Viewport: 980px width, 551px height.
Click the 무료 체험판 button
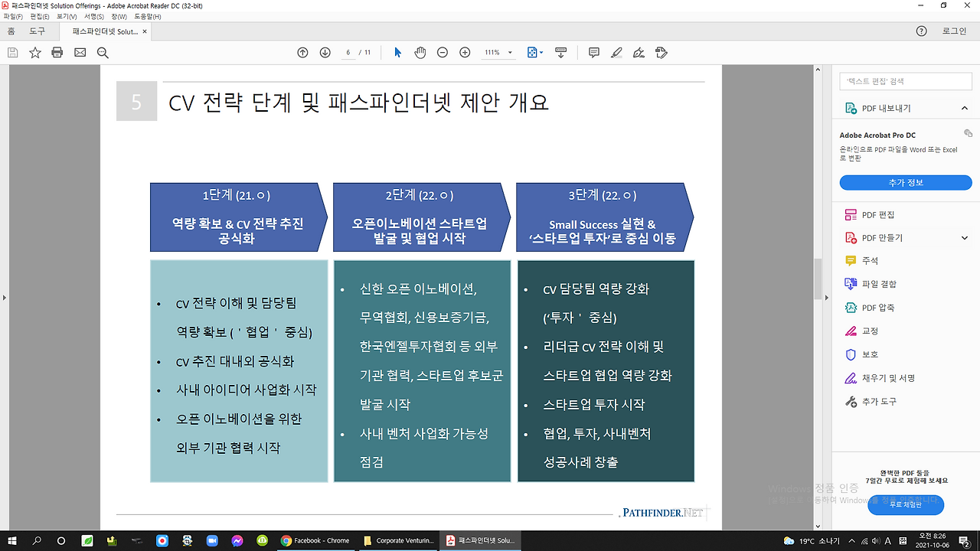tap(906, 505)
